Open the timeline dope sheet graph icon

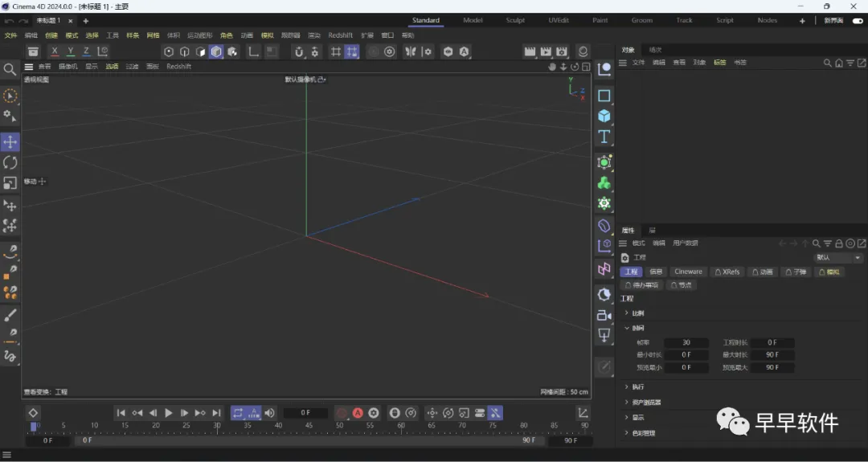click(583, 413)
